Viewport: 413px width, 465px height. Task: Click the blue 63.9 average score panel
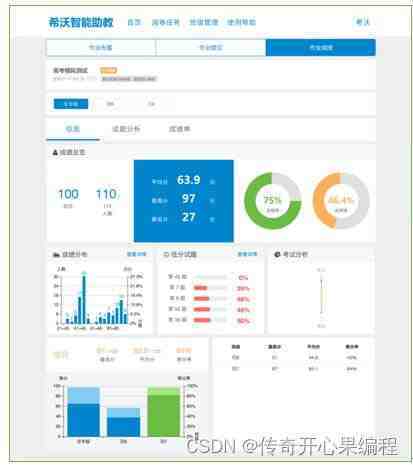tap(184, 201)
